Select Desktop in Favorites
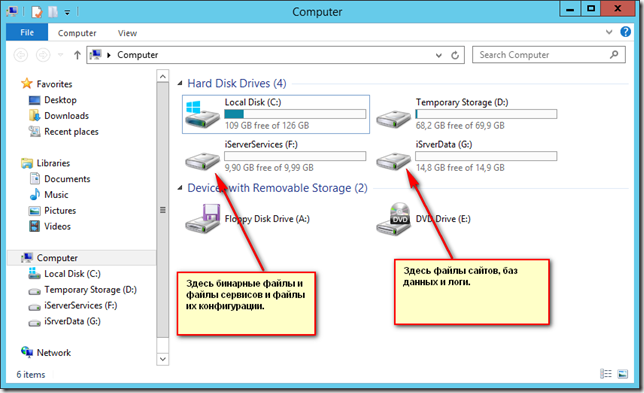The width and height of the screenshot is (644, 393). pos(60,100)
